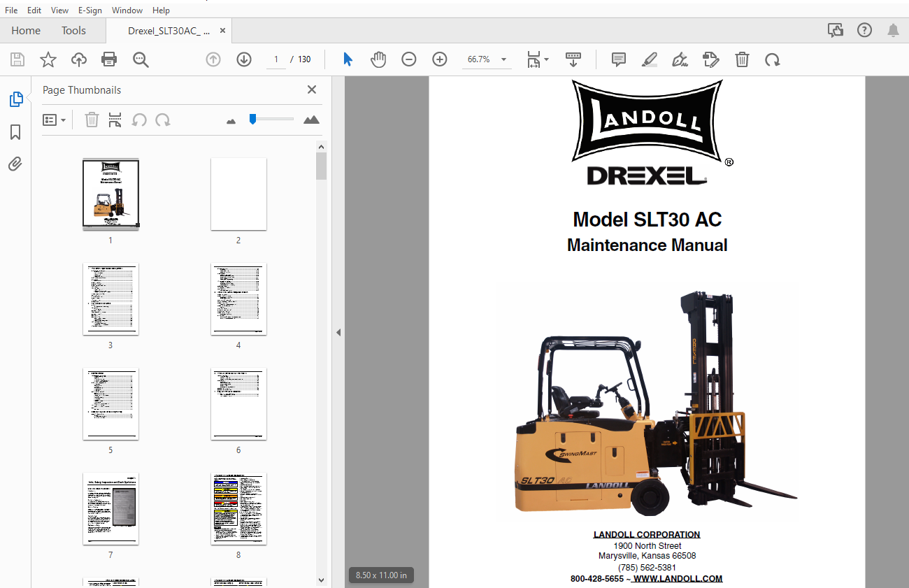Select page 1 thumbnail
Viewport: 909px width, 588px height.
click(110, 194)
